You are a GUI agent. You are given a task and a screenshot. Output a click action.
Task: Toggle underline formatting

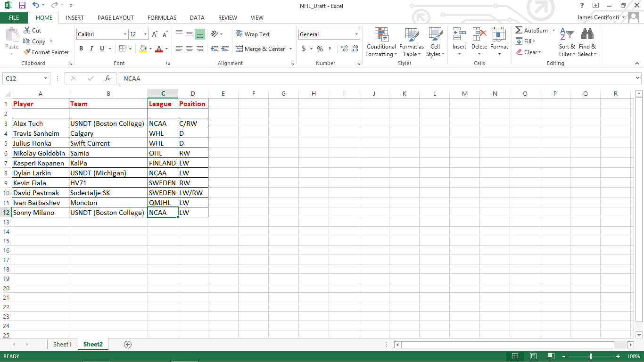[x=101, y=49]
